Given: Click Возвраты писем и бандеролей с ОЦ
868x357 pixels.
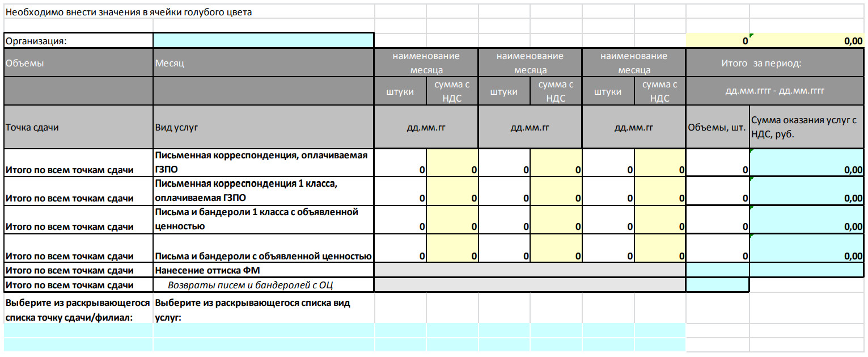Looking at the screenshot, I should (263, 285).
